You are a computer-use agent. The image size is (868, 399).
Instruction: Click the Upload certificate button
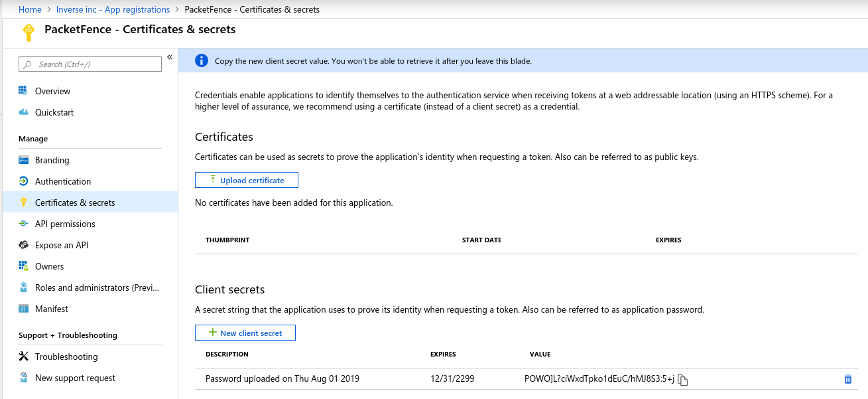(x=246, y=179)
